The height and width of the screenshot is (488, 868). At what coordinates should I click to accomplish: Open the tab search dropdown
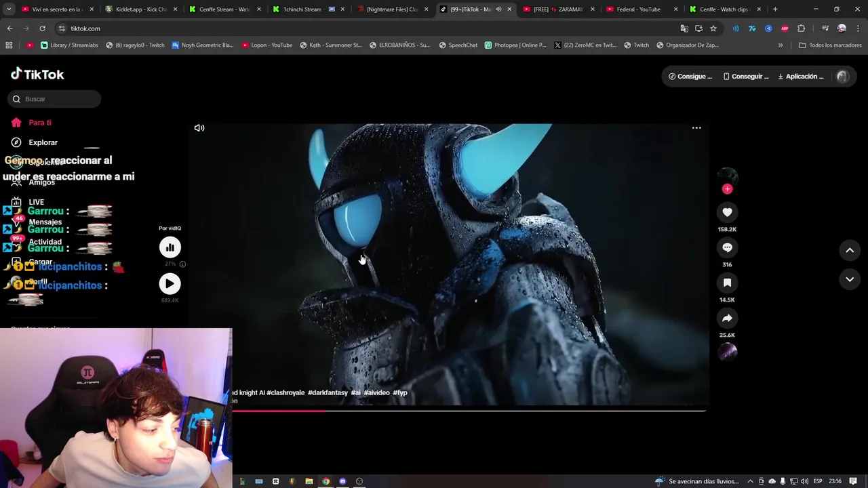(9, 9)
